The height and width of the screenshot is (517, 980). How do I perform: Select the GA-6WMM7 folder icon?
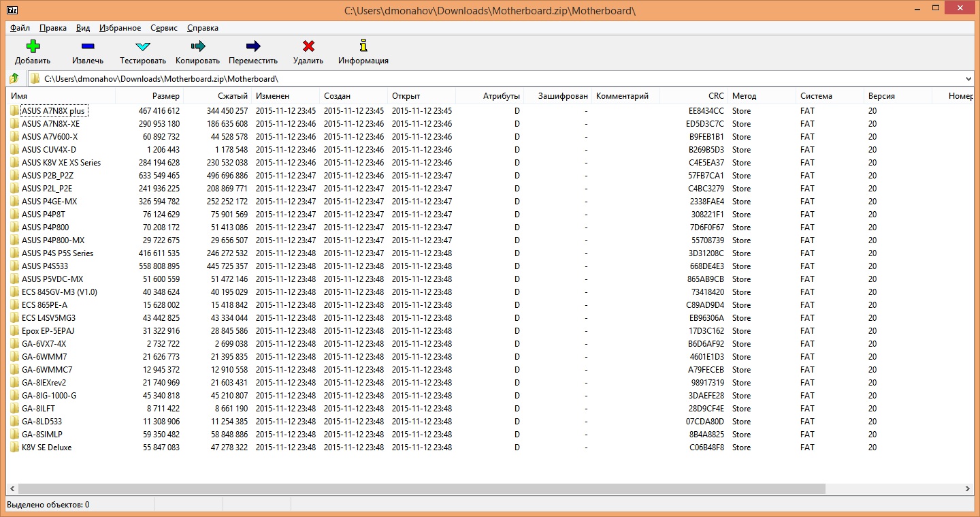[x=14, y=356]
